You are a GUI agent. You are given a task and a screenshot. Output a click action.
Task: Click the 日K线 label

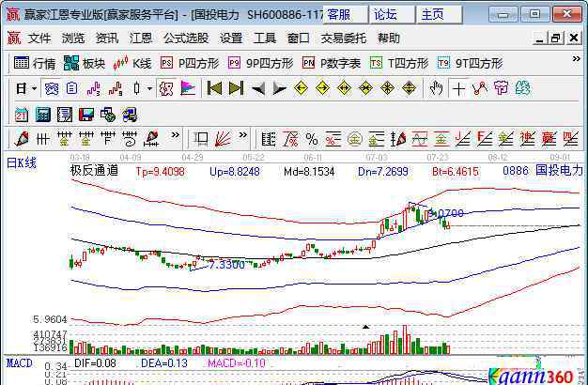pos(22,163)
